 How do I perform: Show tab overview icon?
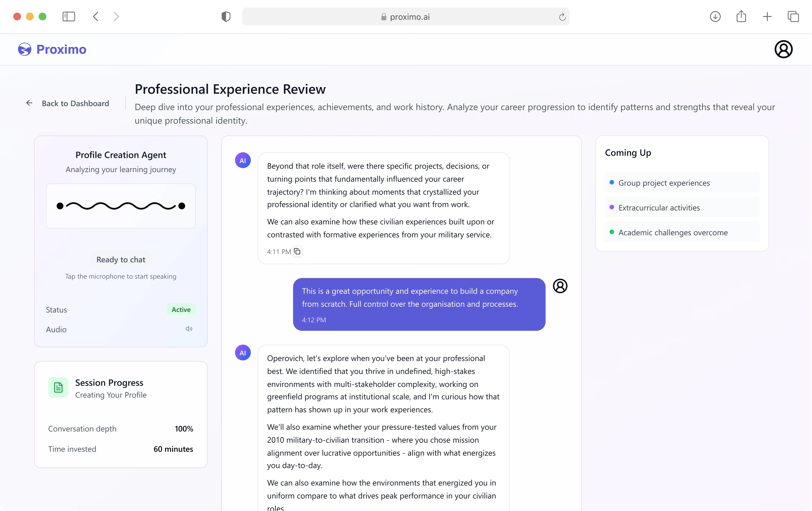793,17
